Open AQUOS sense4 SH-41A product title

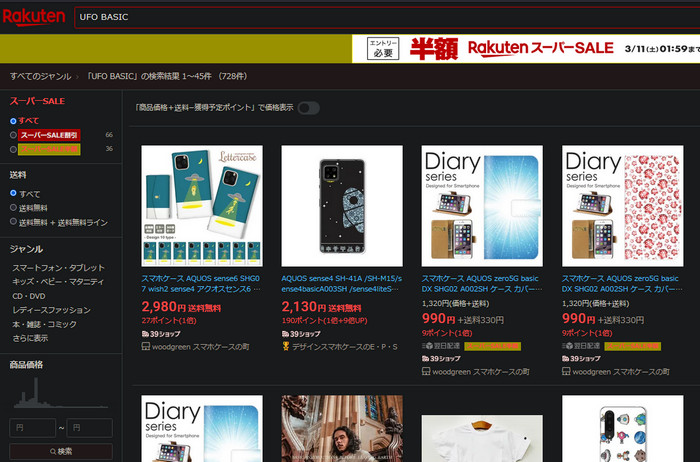[x=342, y=283]
